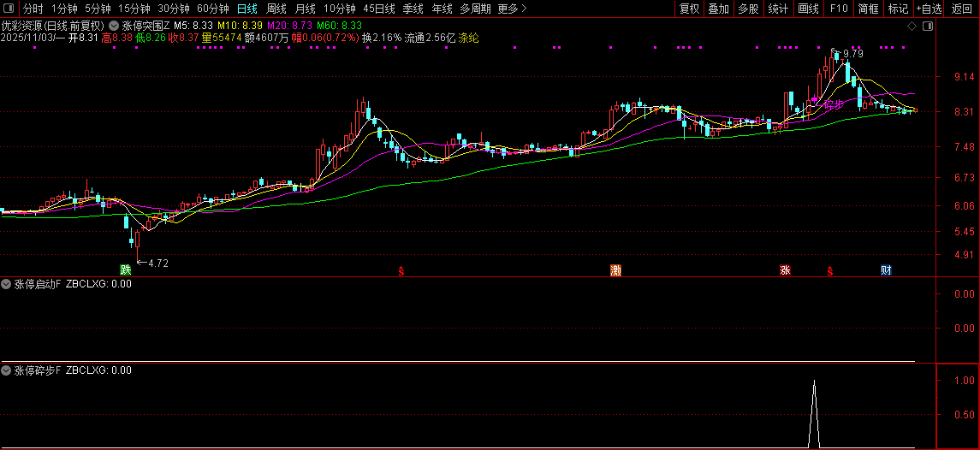Image resolution: width=980 pixels, height=450 pixels.
Task: Switch to 年线 yearly chart
Action: pyautogui.click(x=442, y=9)
